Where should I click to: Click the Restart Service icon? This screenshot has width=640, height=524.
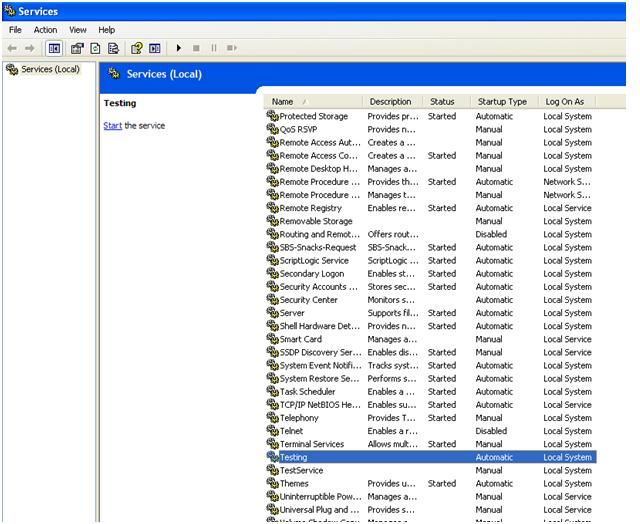(231, 48)
